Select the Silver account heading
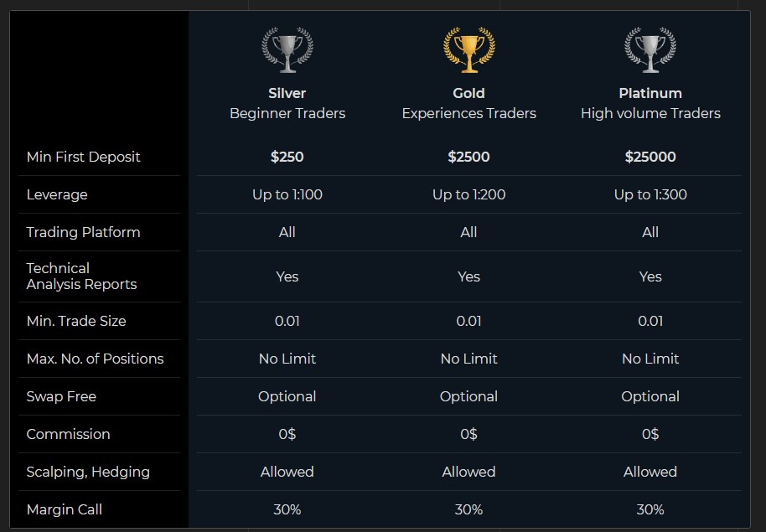Viewport: 766px width, 532px height. [287, 93]
